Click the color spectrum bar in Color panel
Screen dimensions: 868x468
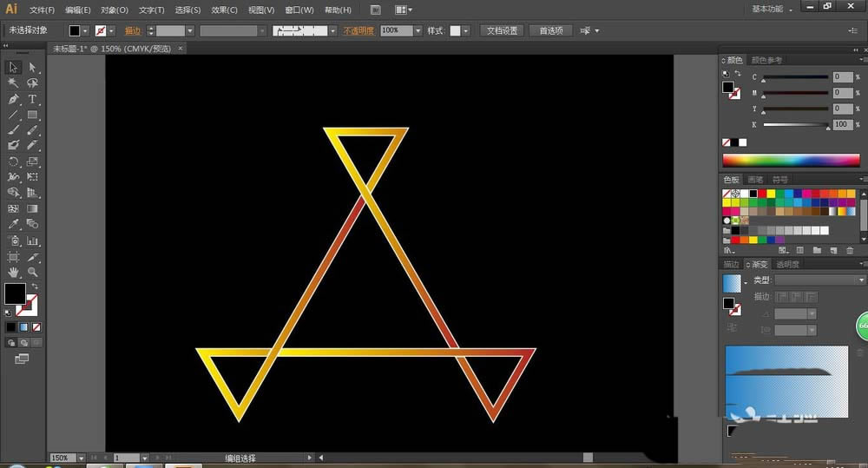click(791, 161)
